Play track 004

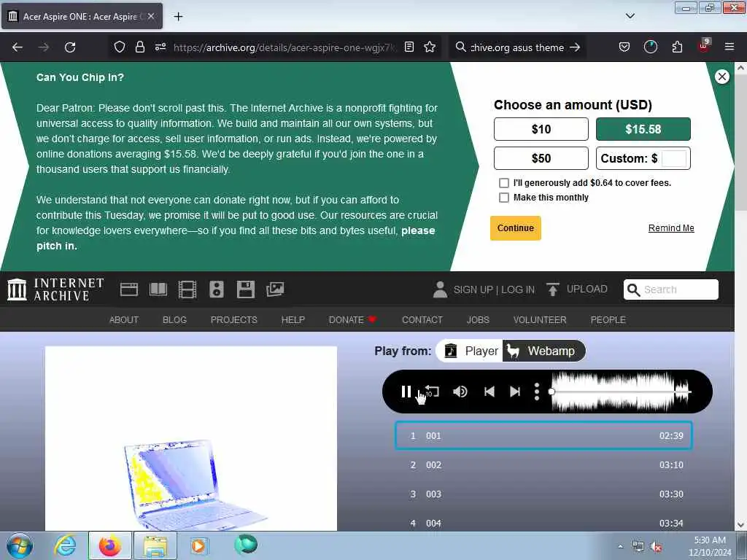(543, 523)
